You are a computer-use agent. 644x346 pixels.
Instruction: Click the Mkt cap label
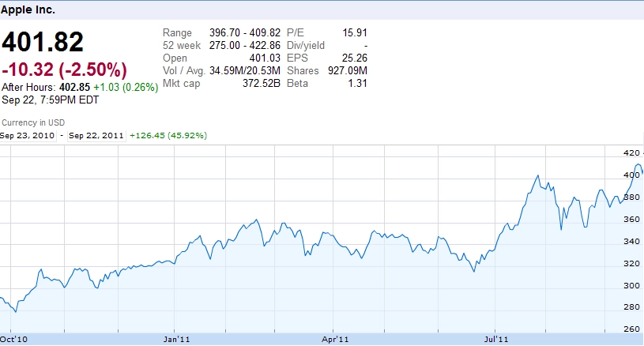(182, 83)
